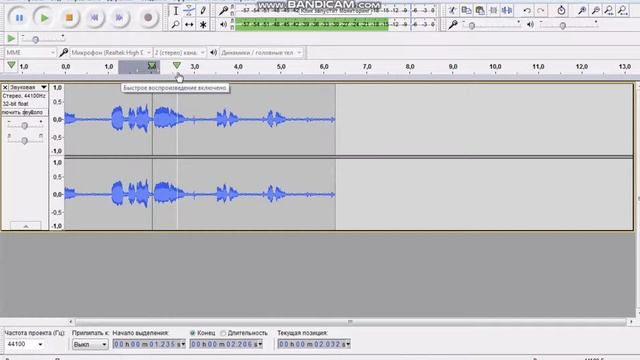Open the Прилипать к (Выкл) dropdown
640x360 pixels.
90,344
